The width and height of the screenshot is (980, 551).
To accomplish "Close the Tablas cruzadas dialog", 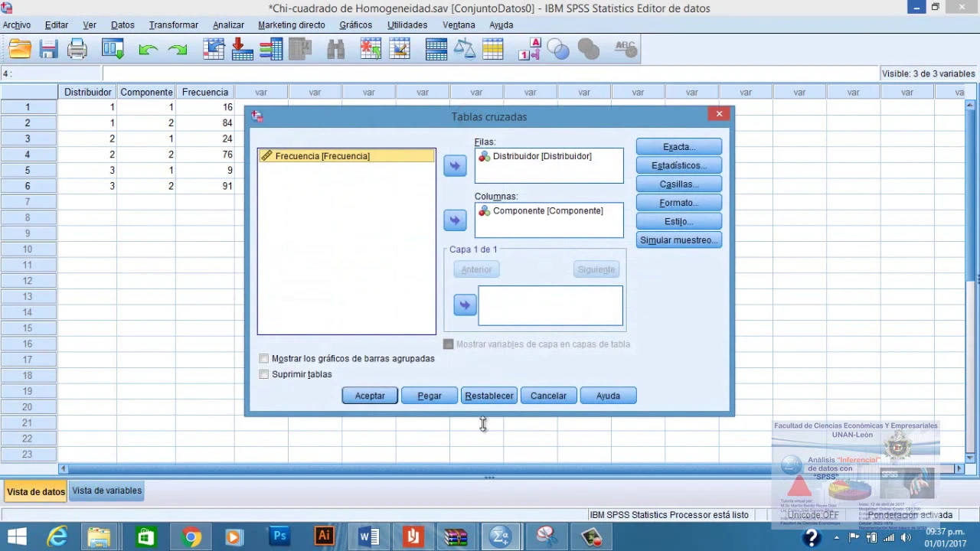I will coord(719,114).
